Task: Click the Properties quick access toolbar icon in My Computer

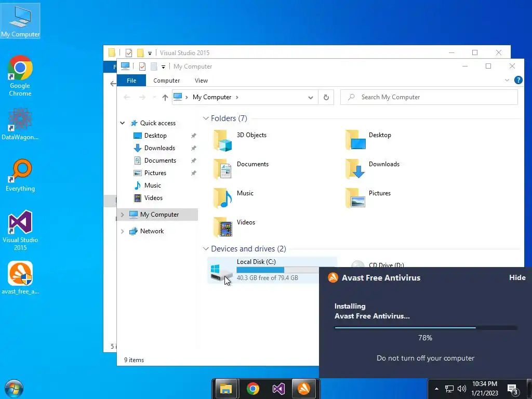Action: (x=142, y=66)
